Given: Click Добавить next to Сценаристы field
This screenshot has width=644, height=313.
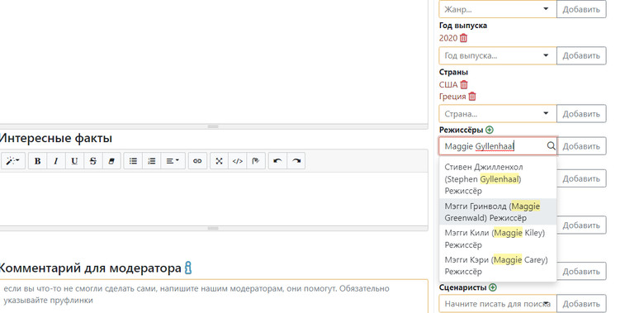Looking at the screenshot, I should click(581, 304).
